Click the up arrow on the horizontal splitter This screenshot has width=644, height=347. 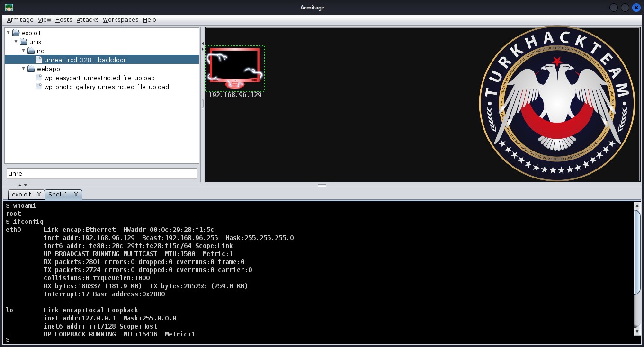(19, 185)
